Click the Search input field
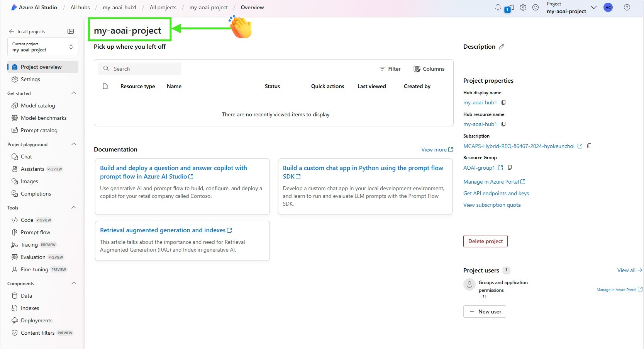This screenshot has height=349, width=644. [139, 69]
